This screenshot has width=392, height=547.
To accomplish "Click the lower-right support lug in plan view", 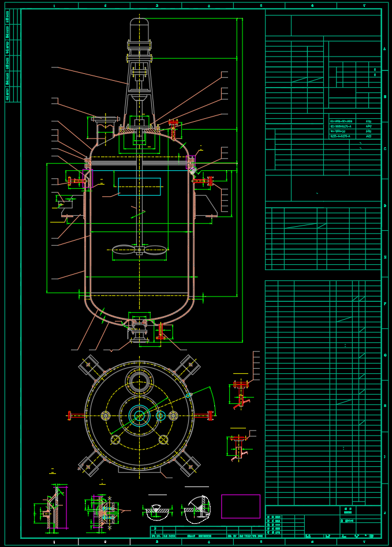I will pos(189,464).
